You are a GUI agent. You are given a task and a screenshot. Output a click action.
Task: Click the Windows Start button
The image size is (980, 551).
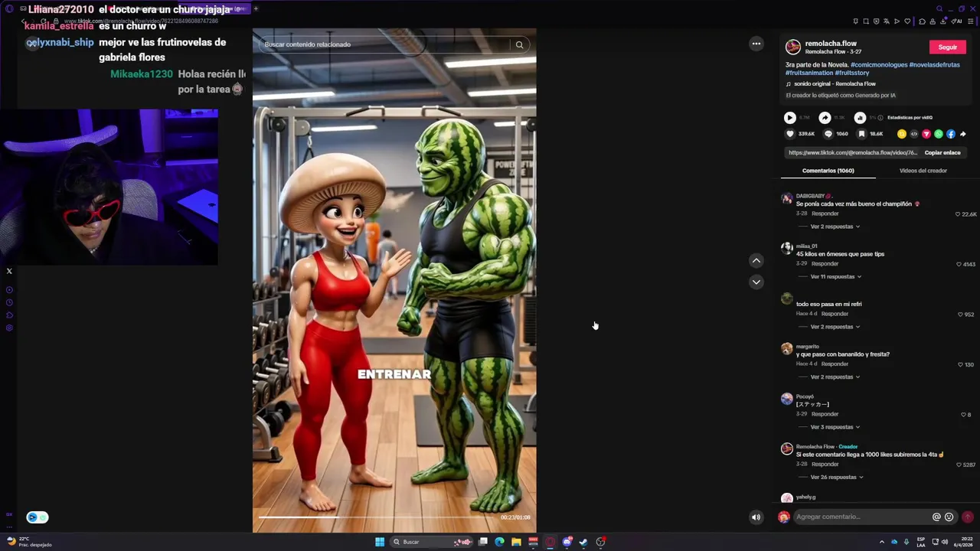pyautogui.click(x=380, y=542)
